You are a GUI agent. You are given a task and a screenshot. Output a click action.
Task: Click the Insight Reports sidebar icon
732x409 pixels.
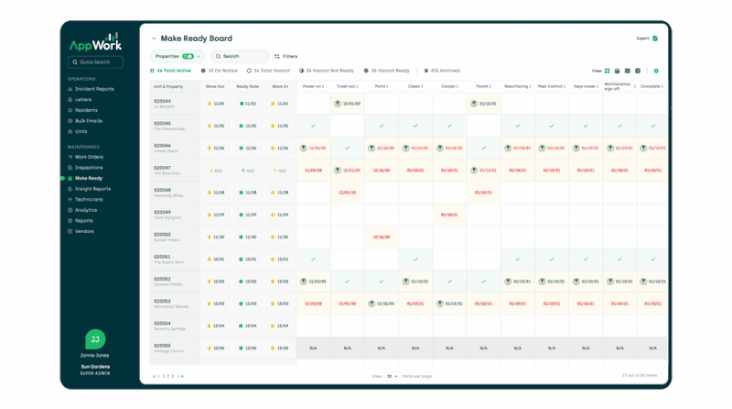[70, 189]
